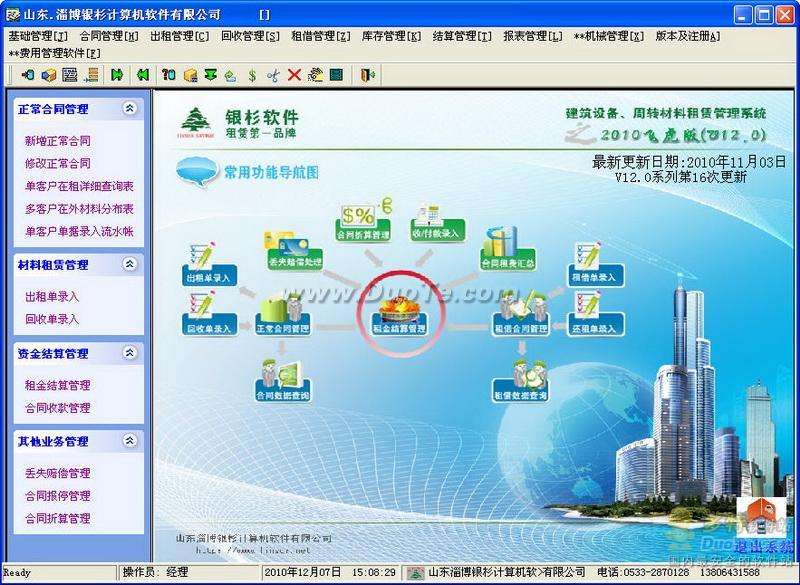This screenshot has width=800, height=585.
Task: Open 租借数据查询 icon in navigation map
Action: click(520, 380)
